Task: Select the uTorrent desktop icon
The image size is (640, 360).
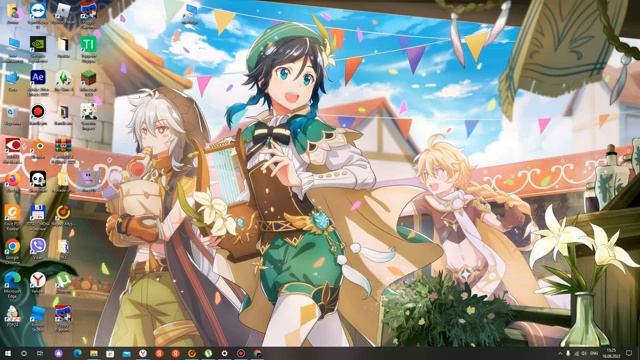Action: (x=63, y=280)
